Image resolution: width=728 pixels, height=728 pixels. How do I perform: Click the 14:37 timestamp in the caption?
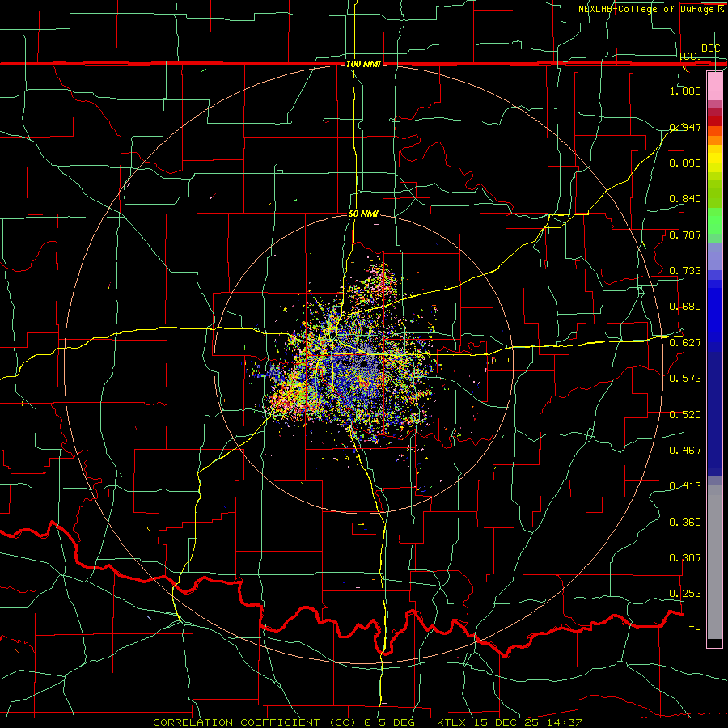click(x=563, y=722)
